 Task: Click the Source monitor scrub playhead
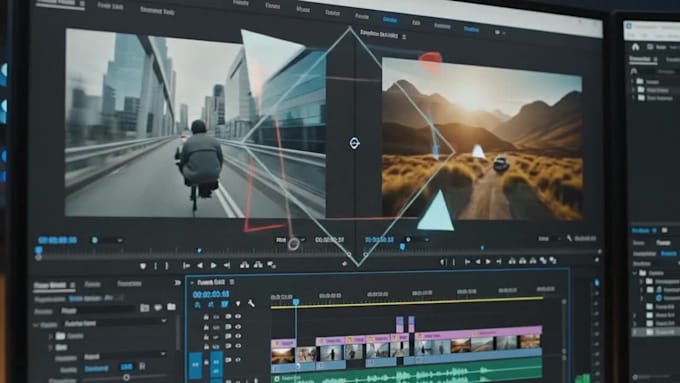pos(39,250)
